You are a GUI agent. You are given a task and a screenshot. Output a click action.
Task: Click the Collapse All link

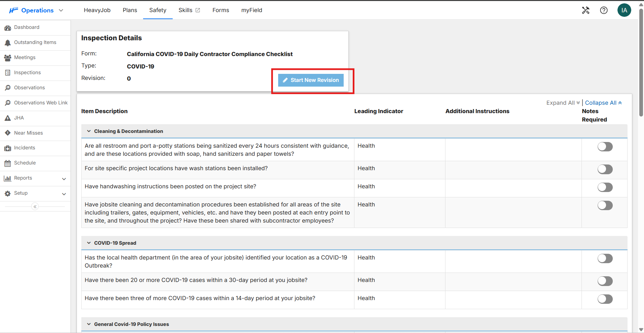tap(603, 103)
